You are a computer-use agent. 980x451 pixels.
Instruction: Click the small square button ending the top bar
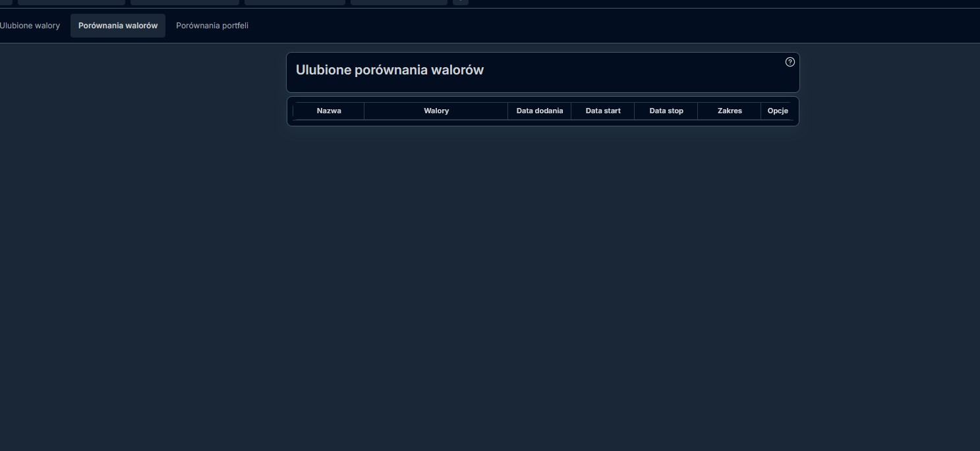click(x=461, y=2)
